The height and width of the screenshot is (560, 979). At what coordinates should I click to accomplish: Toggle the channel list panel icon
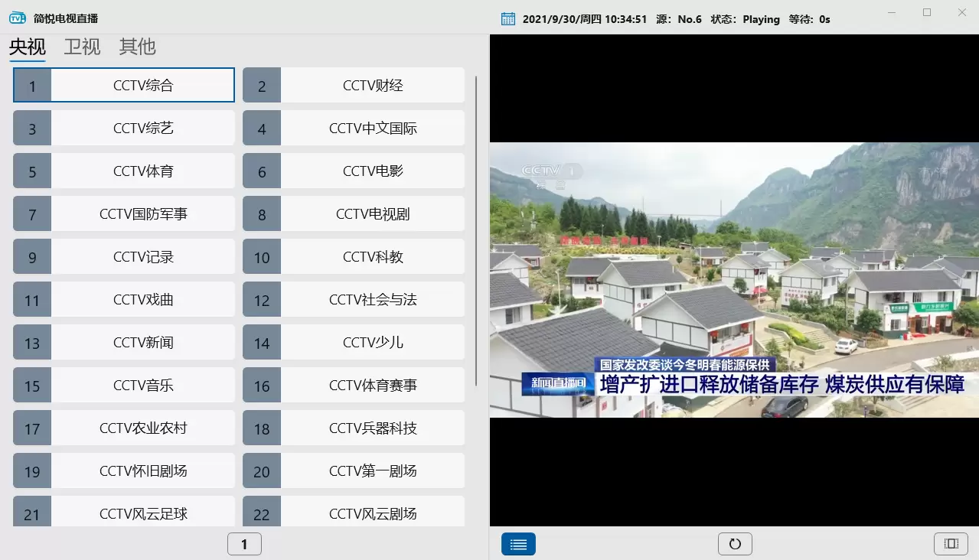click(518, 544)
